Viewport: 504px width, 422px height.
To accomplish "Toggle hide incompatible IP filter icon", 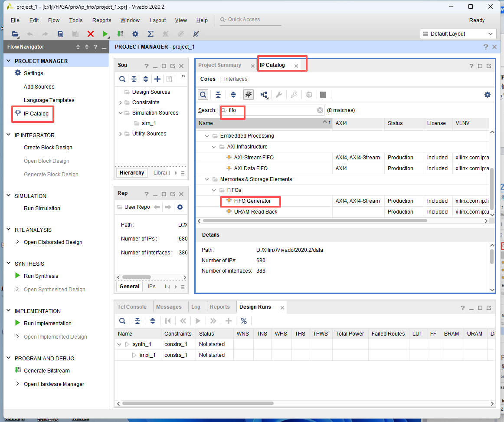I will (249, 95).
